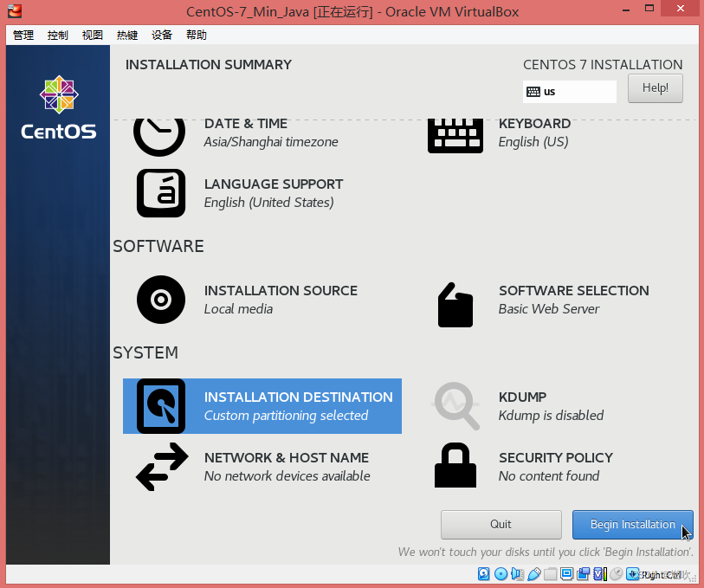The image size is (704, 588).
Task: Click VirtualBox display indicator
Action: (x=566, y=573)
